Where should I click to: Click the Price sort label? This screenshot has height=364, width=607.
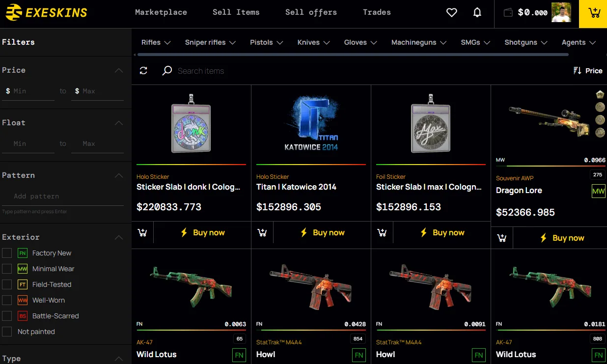click(x=594, y=71)
